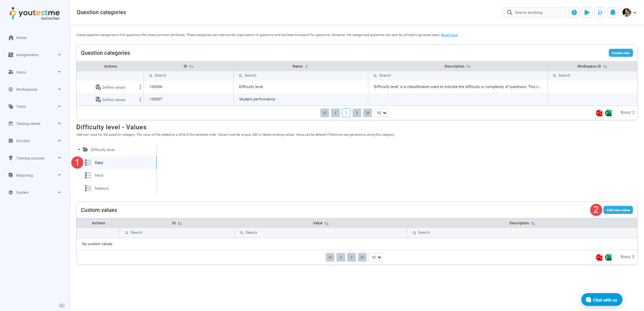The image size is (644, 311).
Task: Open the Read more link
Action: point(449,35)
